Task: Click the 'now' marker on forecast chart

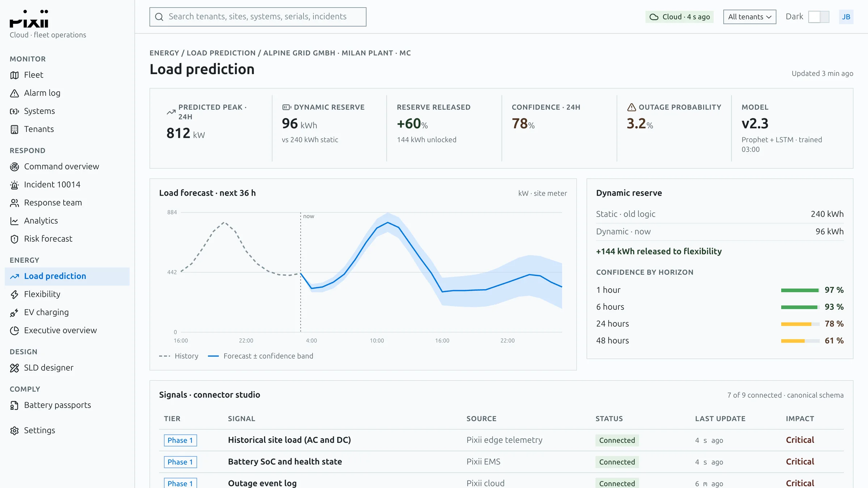Action: coord(309,216)
